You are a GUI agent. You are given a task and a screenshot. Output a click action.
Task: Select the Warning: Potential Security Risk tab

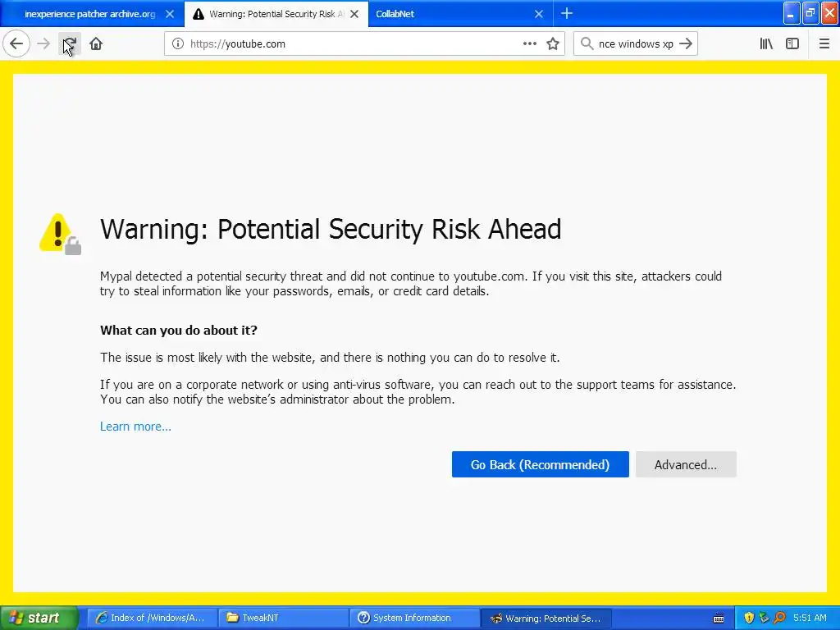(x=276, y=14)
